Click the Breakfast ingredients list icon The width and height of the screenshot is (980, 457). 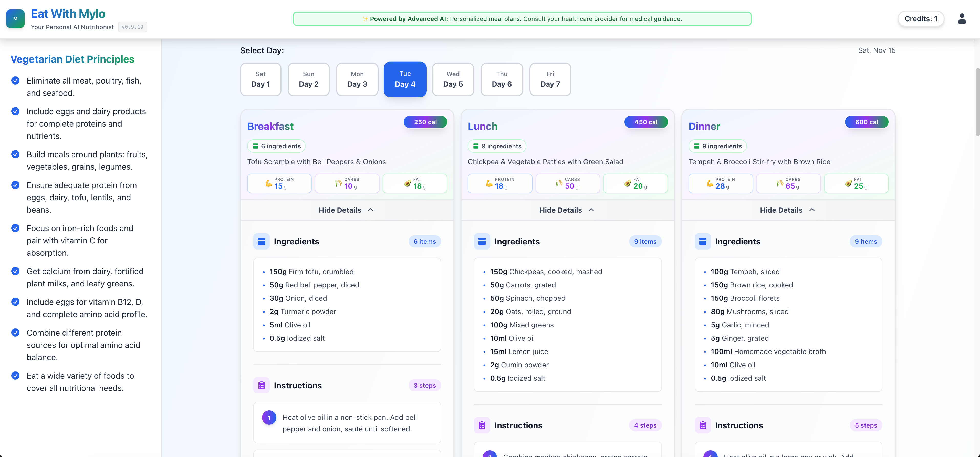coord(261,241)
